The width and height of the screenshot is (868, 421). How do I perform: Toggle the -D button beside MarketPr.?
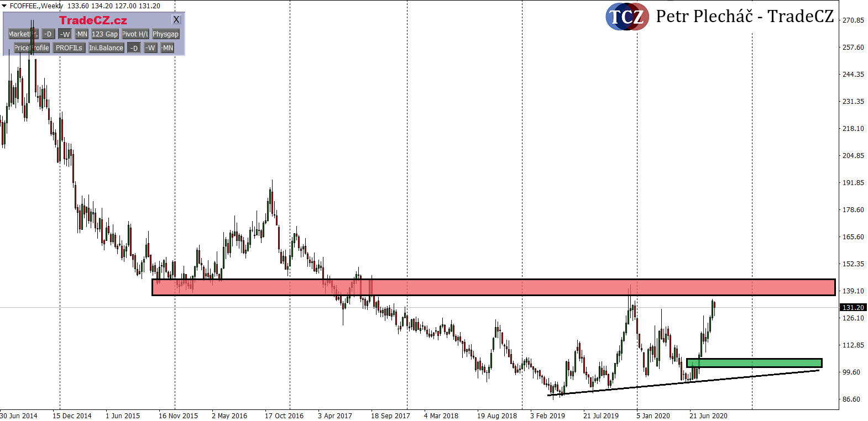point(48,34)
